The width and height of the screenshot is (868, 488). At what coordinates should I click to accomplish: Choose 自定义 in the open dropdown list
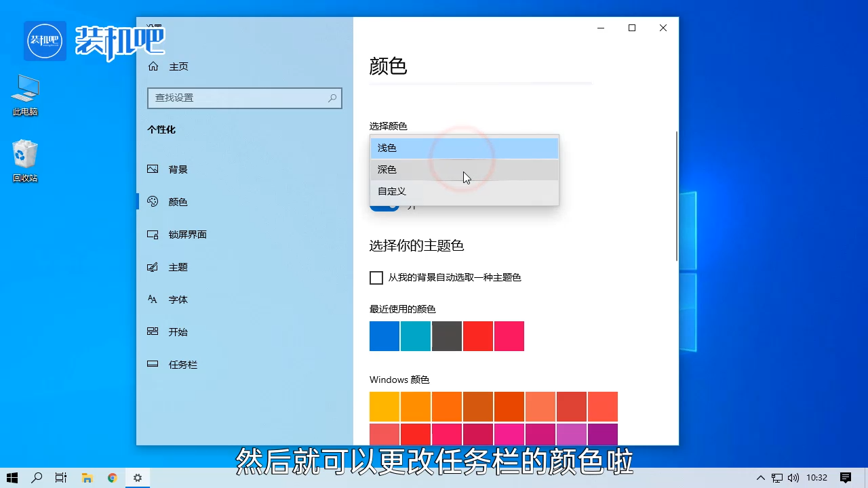391,190
